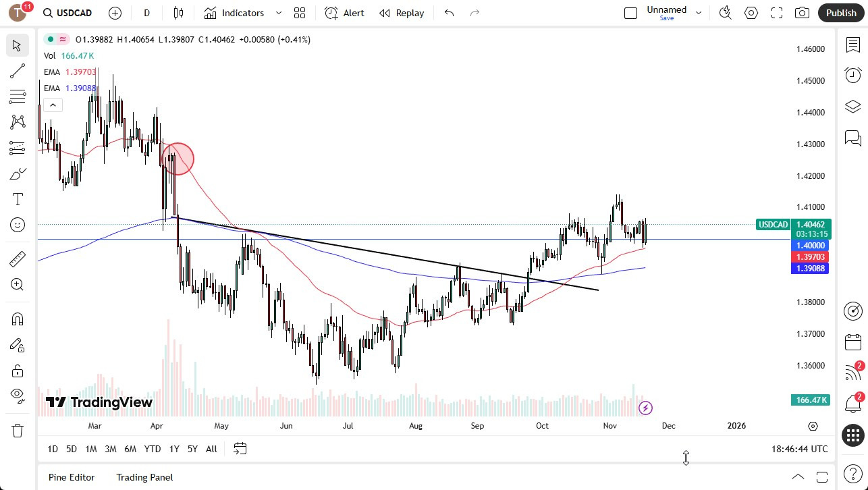Switch to the Pine Editor tab
The height and width of the screenshot is (490, 868).
coord(71,477)
